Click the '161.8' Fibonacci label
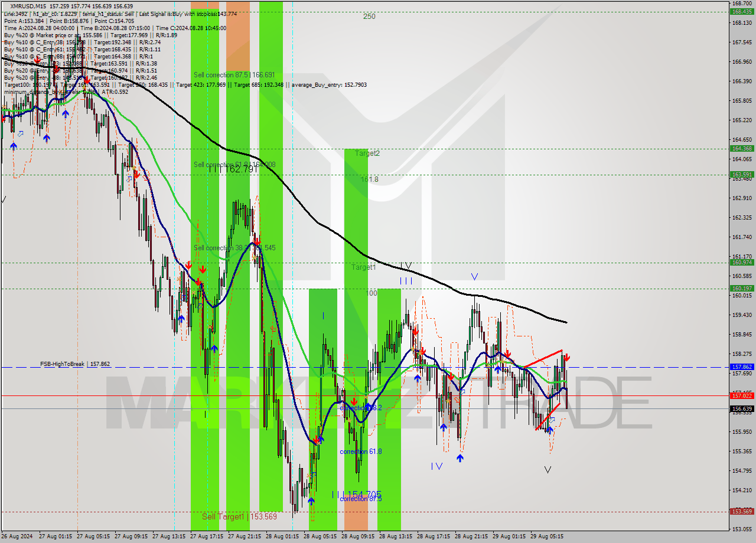Image resolution: width=756 pixels, height=543 pixels. [x=370, y=179]
